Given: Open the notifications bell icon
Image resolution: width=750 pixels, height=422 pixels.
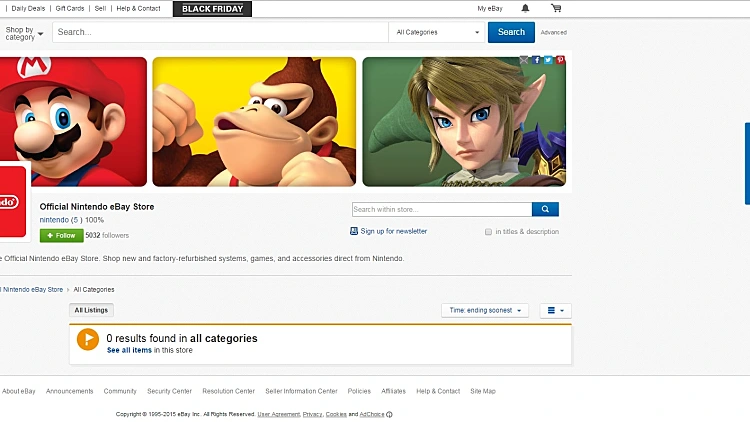Looking at the screenshot, I should pos(525,8).
